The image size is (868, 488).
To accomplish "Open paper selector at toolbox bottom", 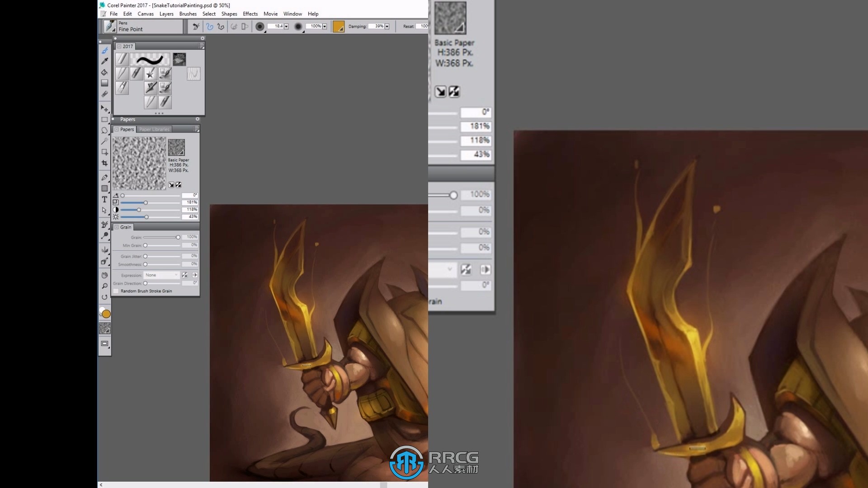I will coord(105,328).
